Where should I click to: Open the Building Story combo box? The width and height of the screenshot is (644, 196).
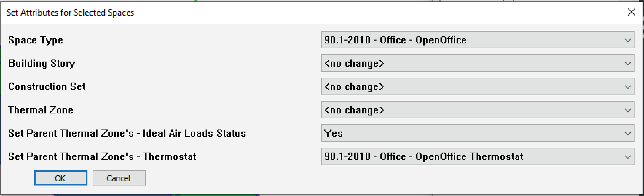click(477, 63)
